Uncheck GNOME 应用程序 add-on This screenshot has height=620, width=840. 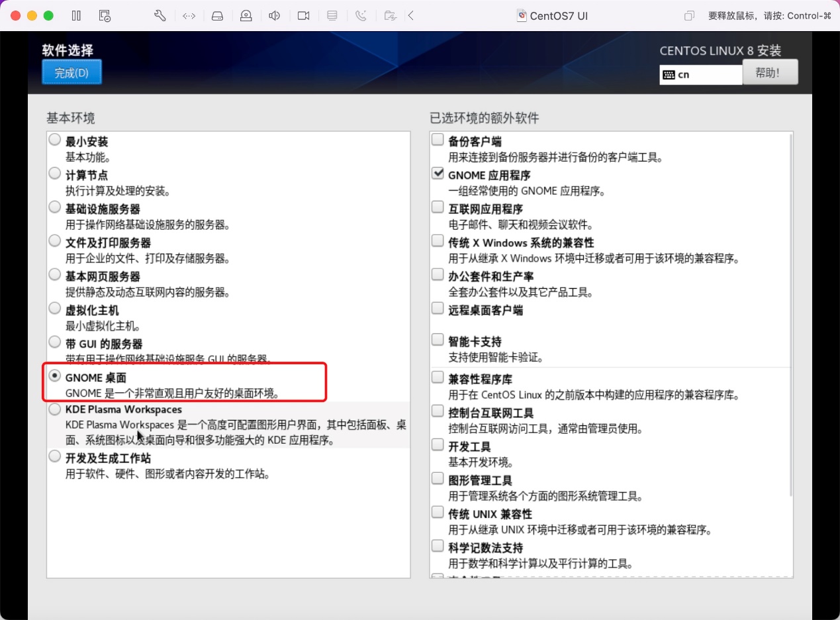coord(438,174)
